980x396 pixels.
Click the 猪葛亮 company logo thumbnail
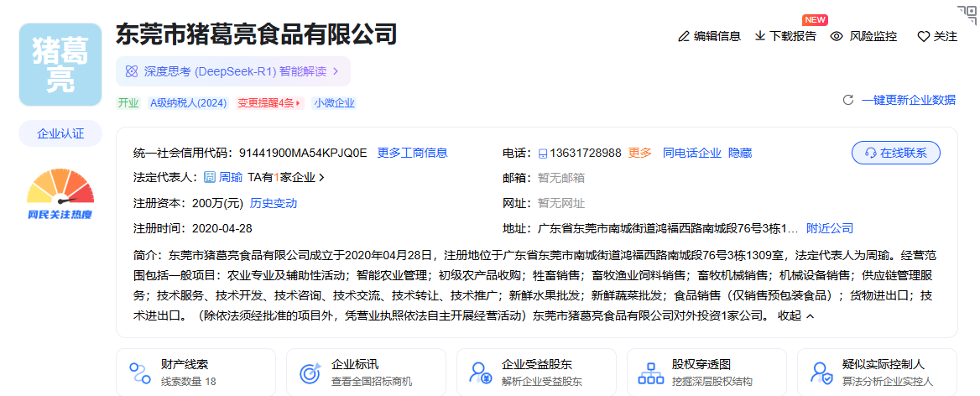[x=60, y=65]
